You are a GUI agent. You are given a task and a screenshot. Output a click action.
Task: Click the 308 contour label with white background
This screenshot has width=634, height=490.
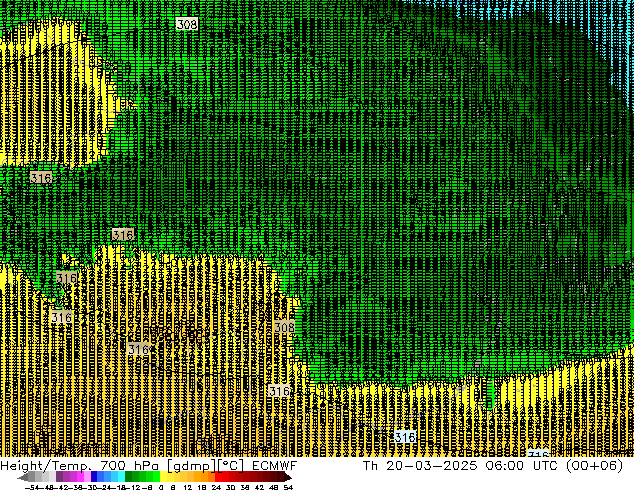pyautogui.click(x=187, y=24)
